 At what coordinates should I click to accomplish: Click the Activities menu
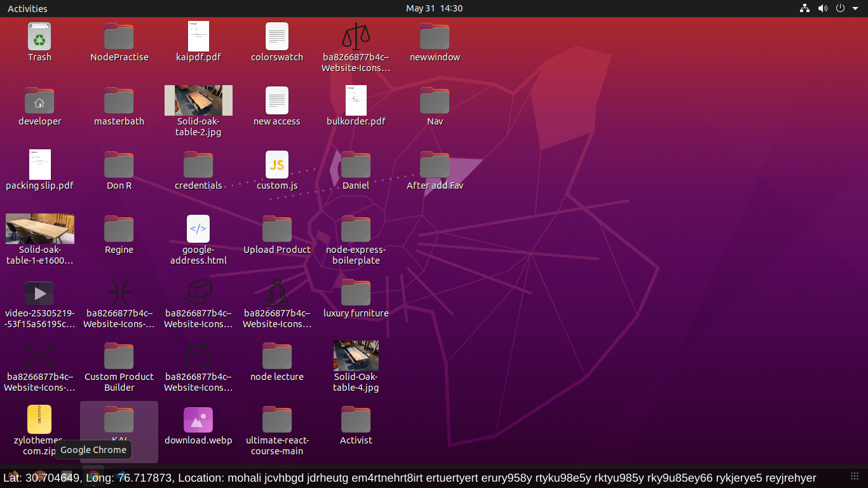27,8
